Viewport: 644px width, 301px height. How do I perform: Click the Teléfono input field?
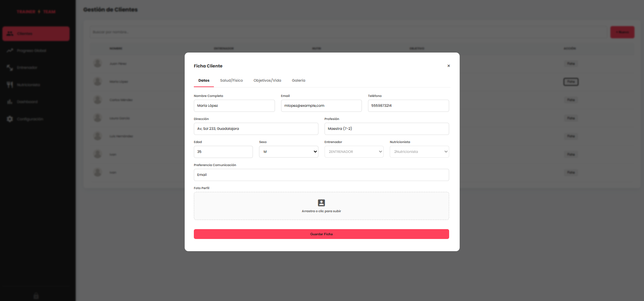tap(408, 106)
